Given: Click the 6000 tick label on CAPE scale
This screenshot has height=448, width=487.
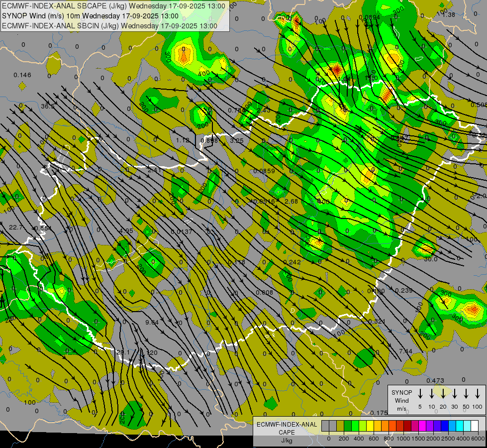Looking at the screenshot, I should click(x=478, y=439).
